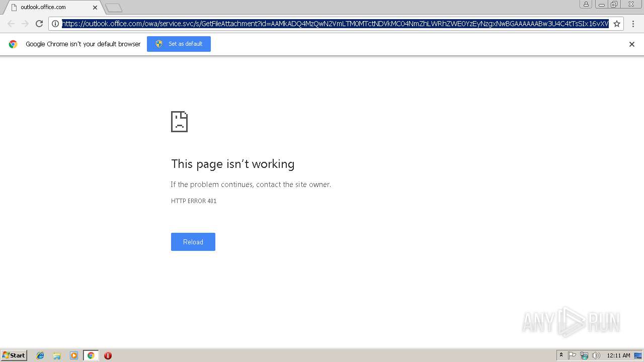Click the sad page error icon
This screenshot has height=362, width=644.
pyautogui.click(x=179, y=122)
